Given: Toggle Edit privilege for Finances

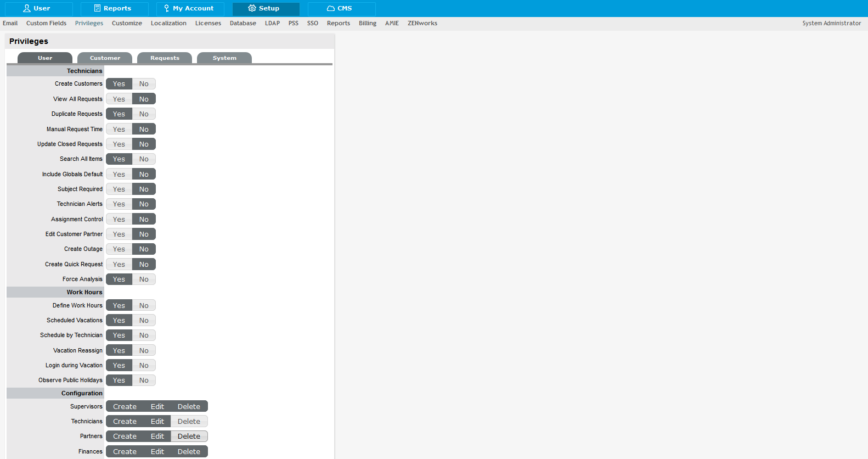Looking at the screenshot, I should [x=157, y=452].
